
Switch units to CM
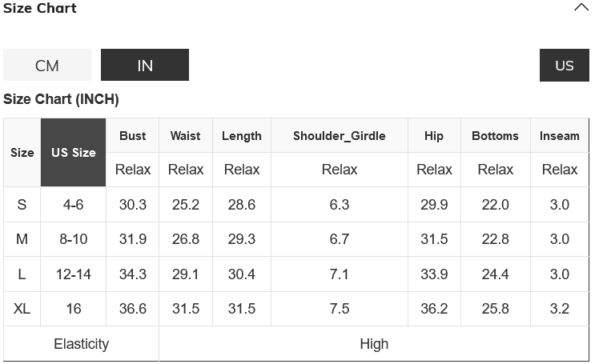[47, 66]
